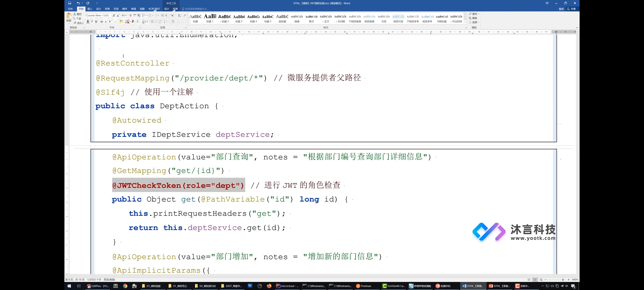Image resolution: width=644 pixels, height=290 pixels.
Task: Apply the 标题 3 style
Action: click(239, 18)
